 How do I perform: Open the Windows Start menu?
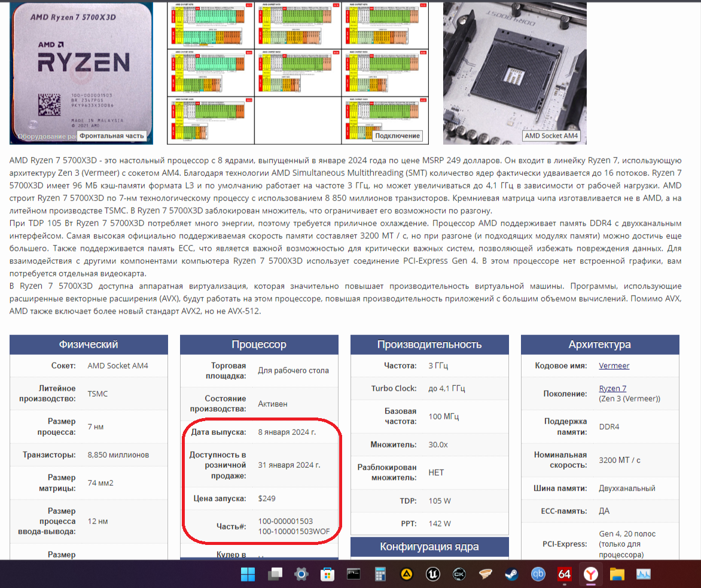pos(248,574)
